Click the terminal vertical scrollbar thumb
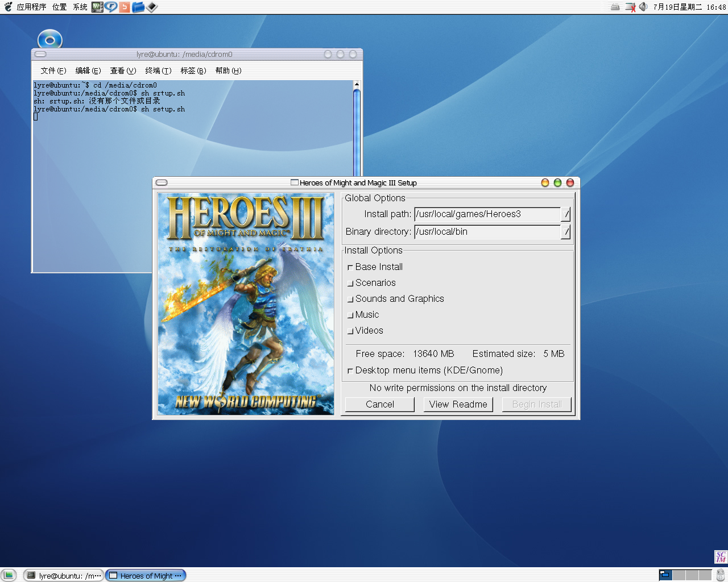728x582 pixels. pyautogui.click(x=357, y=132)
